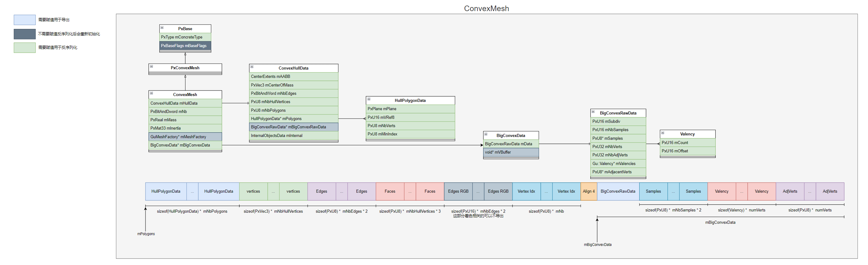The width and height of the screenshot is (868, 265).
Task: Collapse the ConvexHullData class box
Action: tap(252, 67)
